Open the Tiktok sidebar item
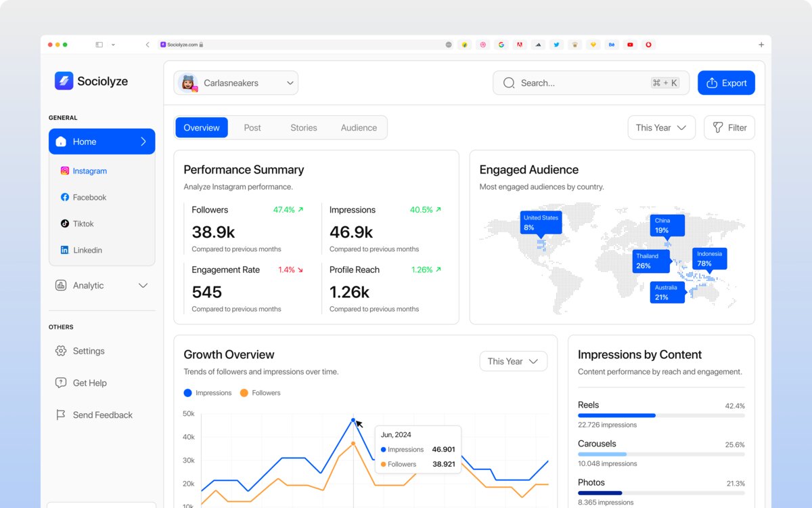 [77, 224]
